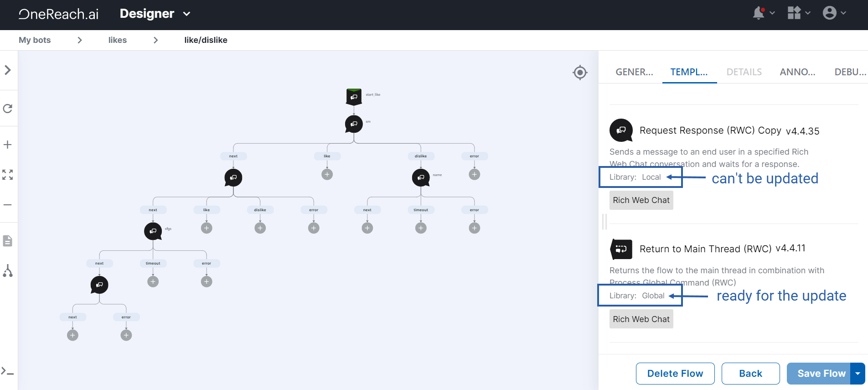Click the likes breadcrumb link
868x390 pixels.
tap(118, 40)
